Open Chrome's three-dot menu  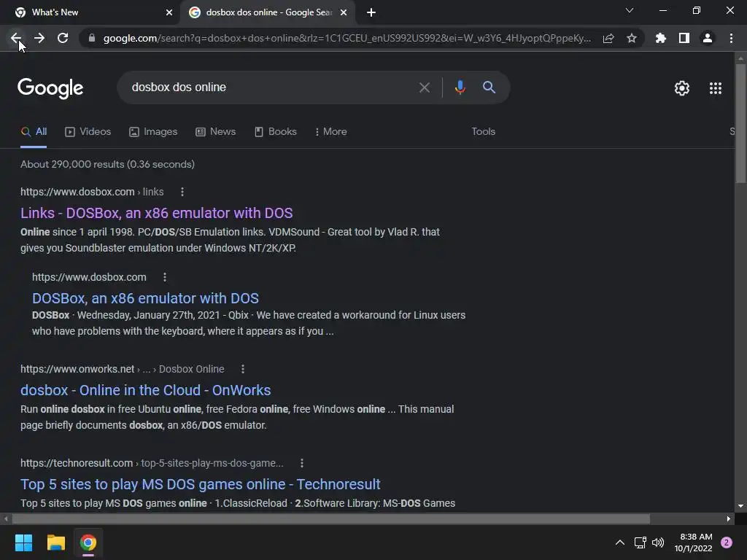731,38
